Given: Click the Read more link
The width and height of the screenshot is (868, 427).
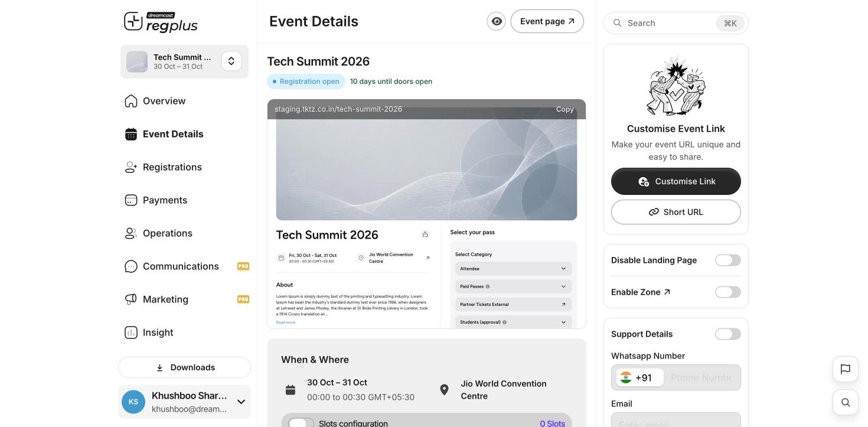Looking at the screenshot, I should (x=286, y=322).
